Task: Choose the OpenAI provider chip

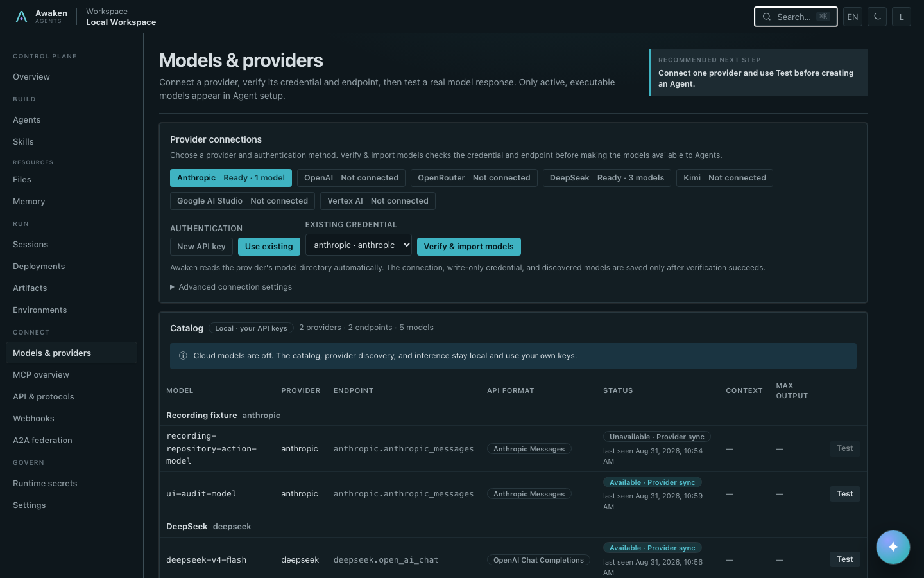Action: coord(351,178)
